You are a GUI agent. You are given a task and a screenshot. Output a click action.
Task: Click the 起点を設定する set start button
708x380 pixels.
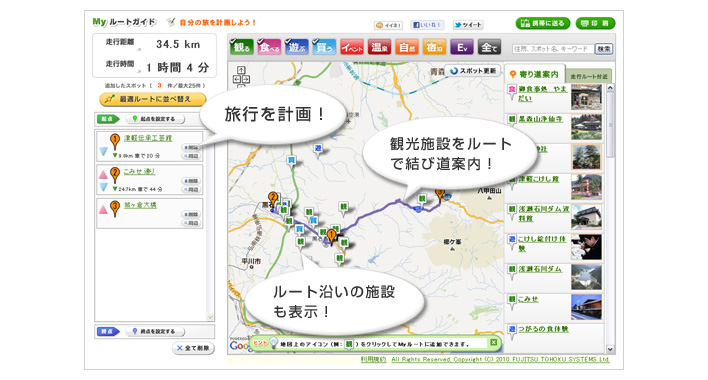point(154,119)
